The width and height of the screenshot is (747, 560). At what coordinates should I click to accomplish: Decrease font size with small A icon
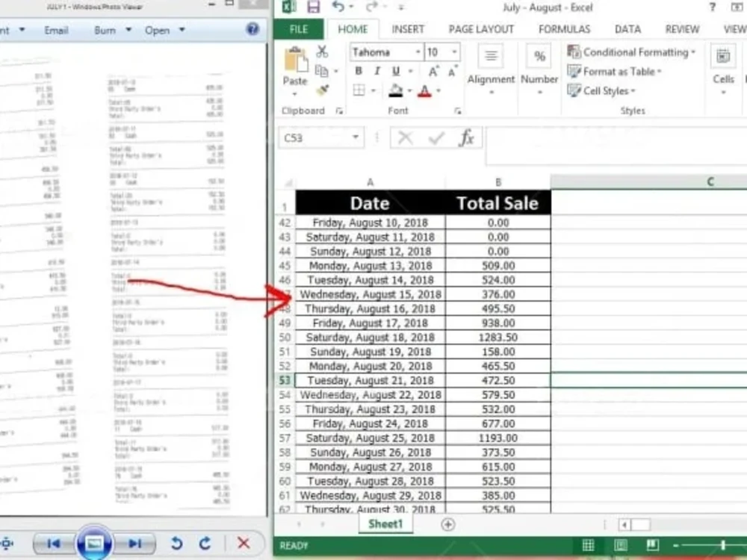coord(452,72)
